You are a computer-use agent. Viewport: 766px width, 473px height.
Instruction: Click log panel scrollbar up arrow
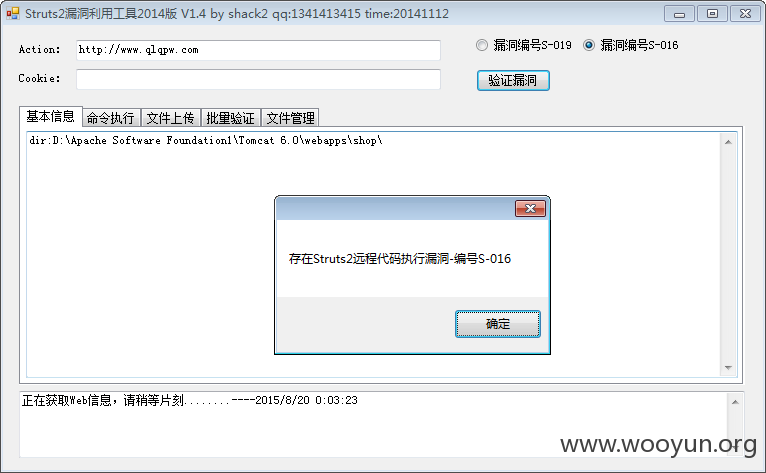735,402
